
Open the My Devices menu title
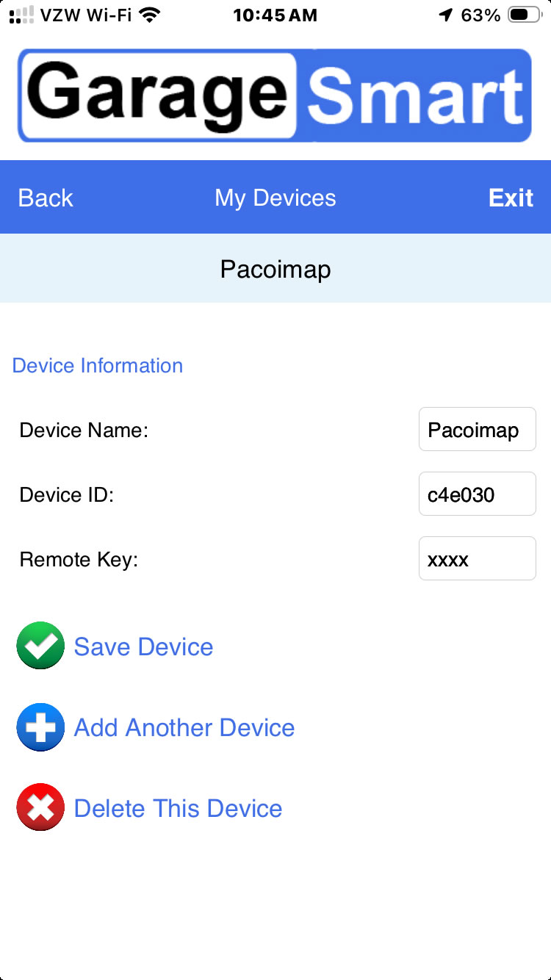pos(275,198)
